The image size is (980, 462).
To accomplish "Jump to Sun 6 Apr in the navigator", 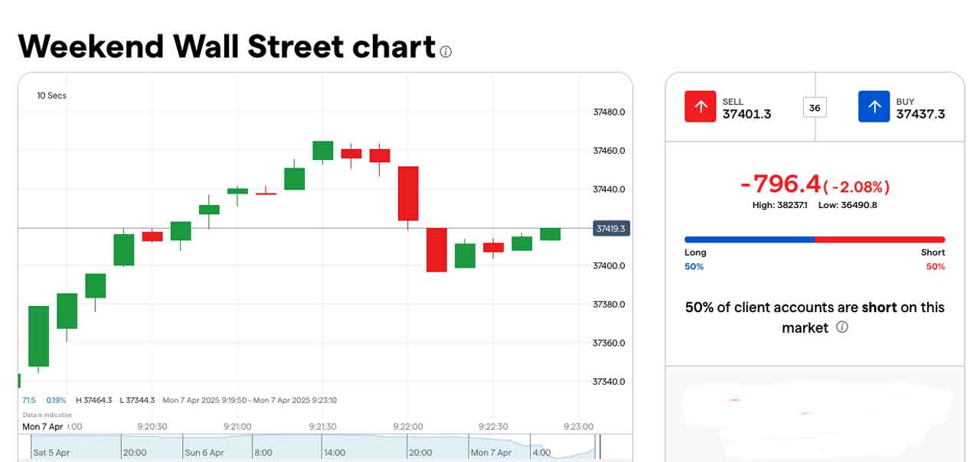I will (x=203, y=453).
